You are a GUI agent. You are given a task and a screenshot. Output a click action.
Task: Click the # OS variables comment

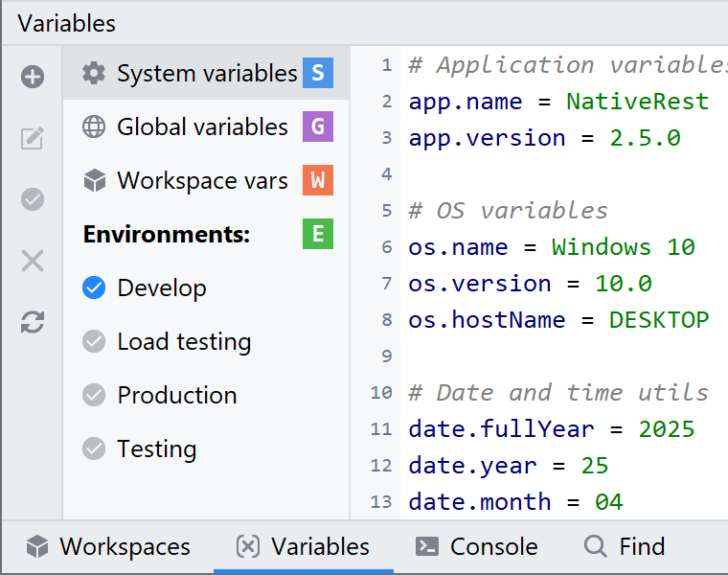click(508, 211)
